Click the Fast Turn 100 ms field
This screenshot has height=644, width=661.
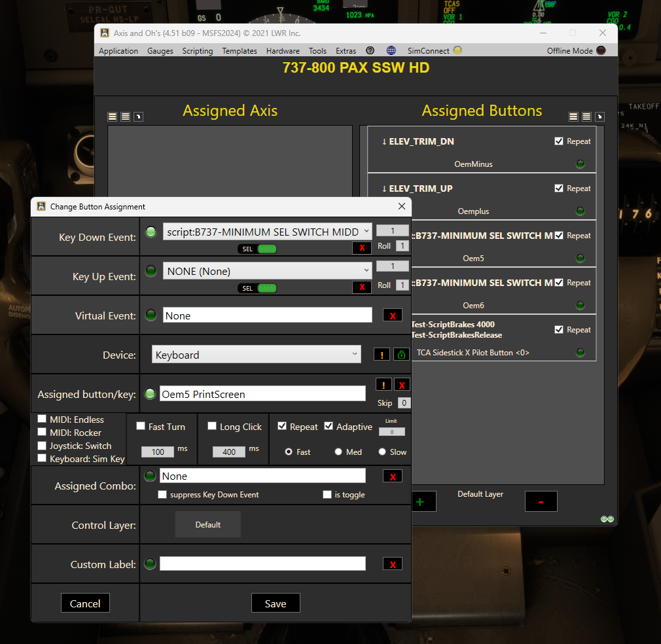point(158,452)
